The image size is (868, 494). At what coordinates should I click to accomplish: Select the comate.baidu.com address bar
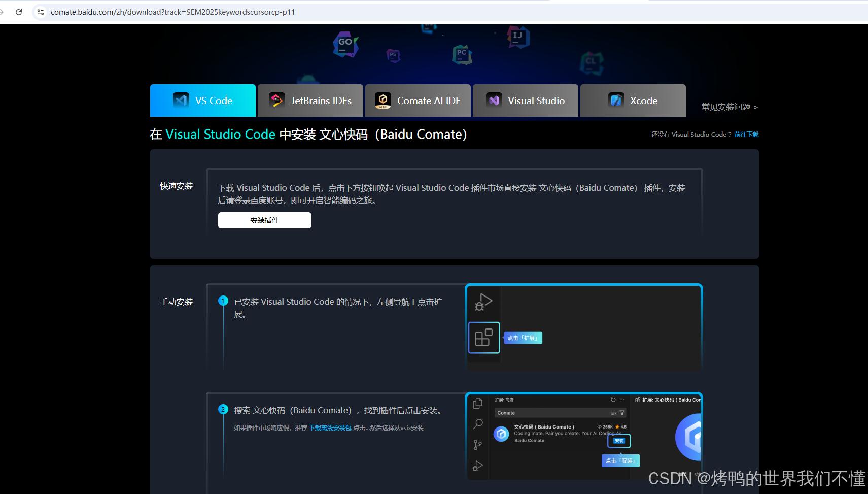click(x=446, y=12)
